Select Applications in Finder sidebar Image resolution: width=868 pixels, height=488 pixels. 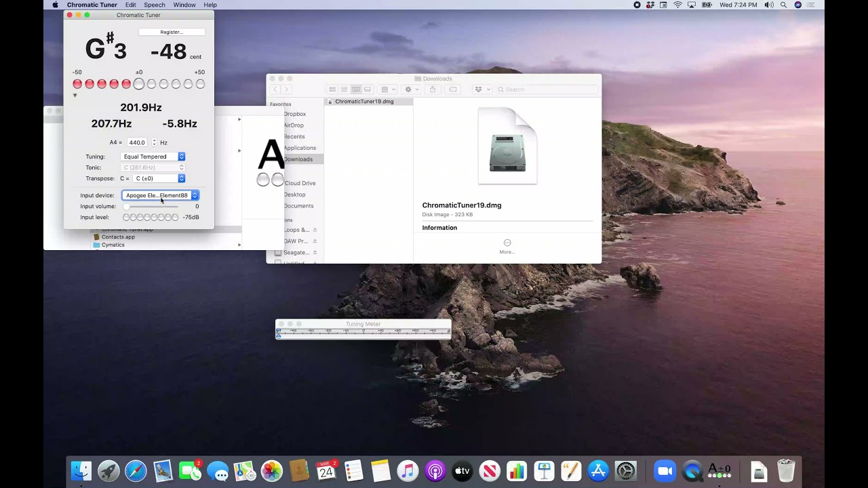coord(300,148)
